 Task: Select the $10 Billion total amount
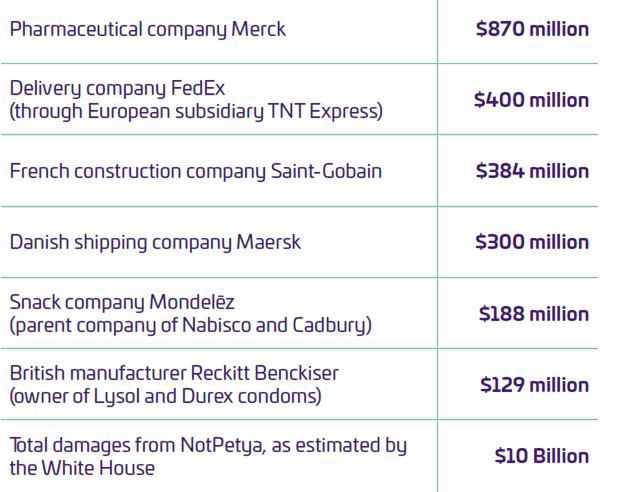click(541, 456)
